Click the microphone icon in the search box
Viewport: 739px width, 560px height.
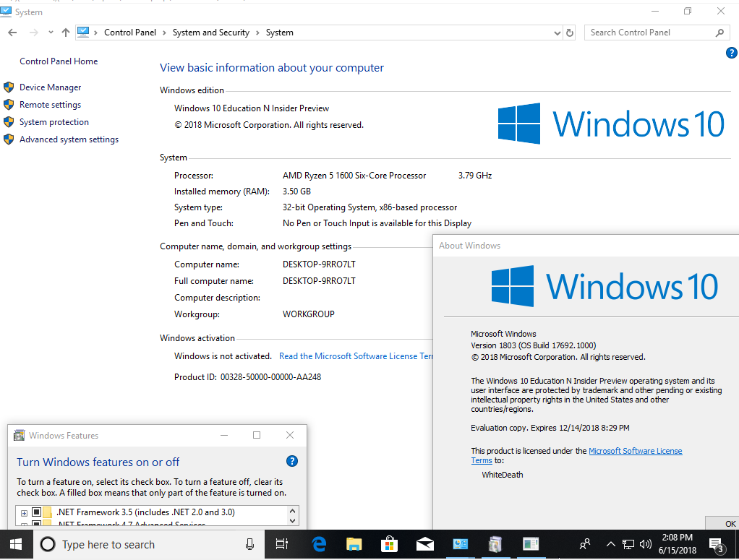[x=249, y=544]
